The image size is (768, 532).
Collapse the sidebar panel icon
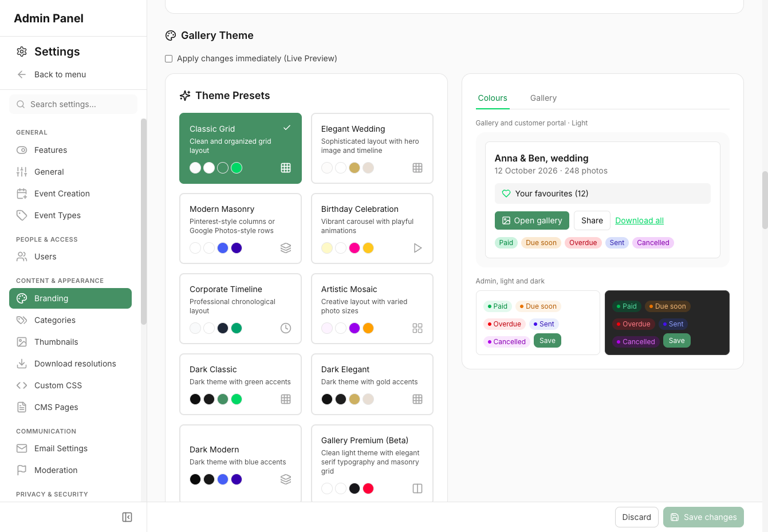[127, 517]
